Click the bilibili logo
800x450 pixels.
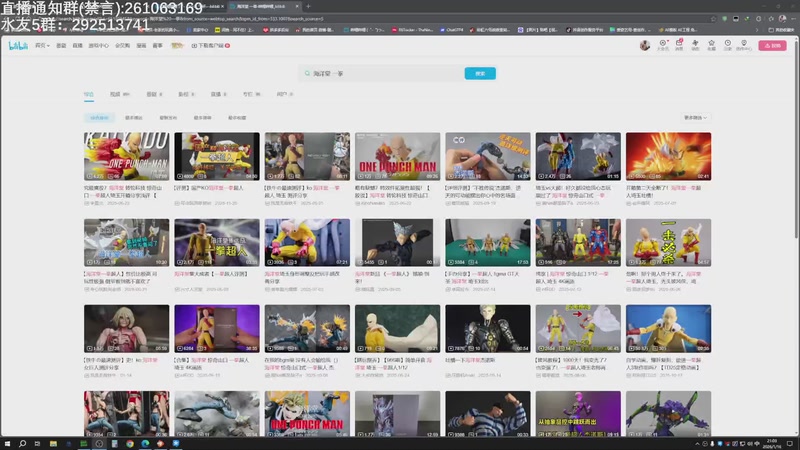pos(18,46)
